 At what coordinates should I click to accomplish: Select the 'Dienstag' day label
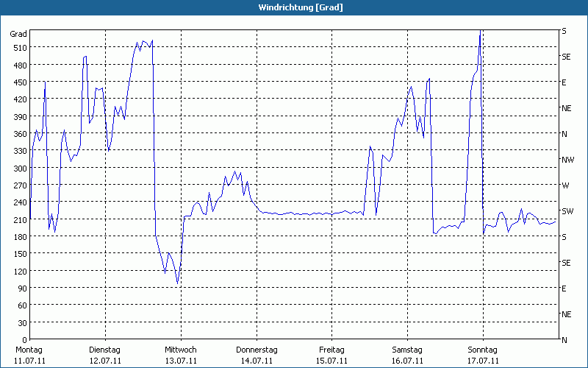click(x=104, y=350)
